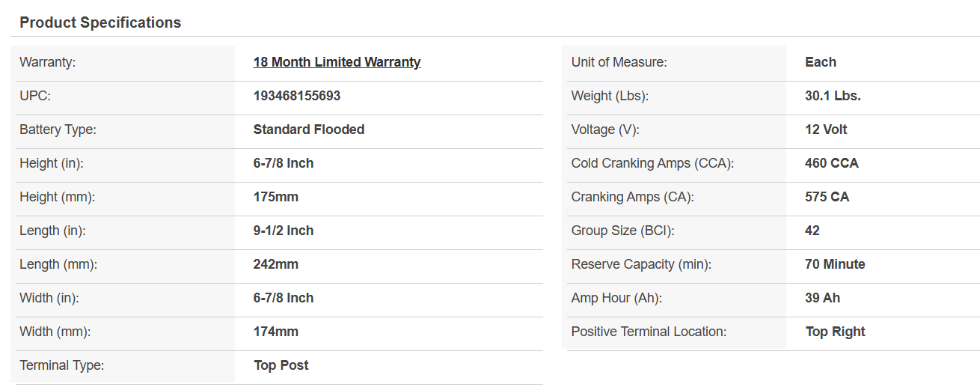
Task: Click the Top Right terminal location value
Action: pyautogui.click(x=836, y=332)
